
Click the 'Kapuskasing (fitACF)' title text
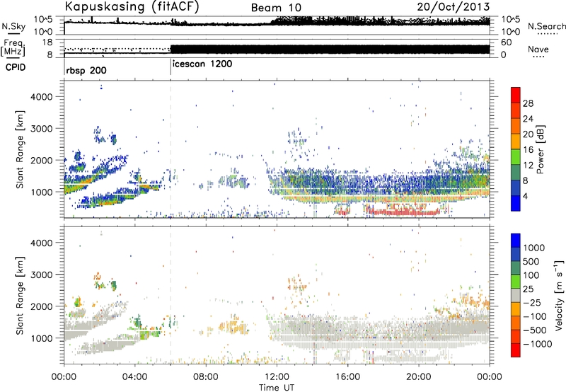pos(132,7)
